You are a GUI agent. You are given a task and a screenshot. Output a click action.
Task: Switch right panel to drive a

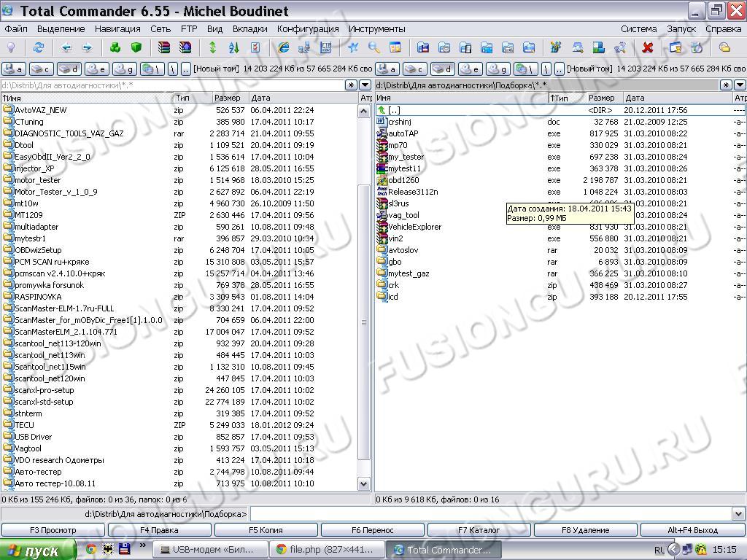(x=387, y=69)
